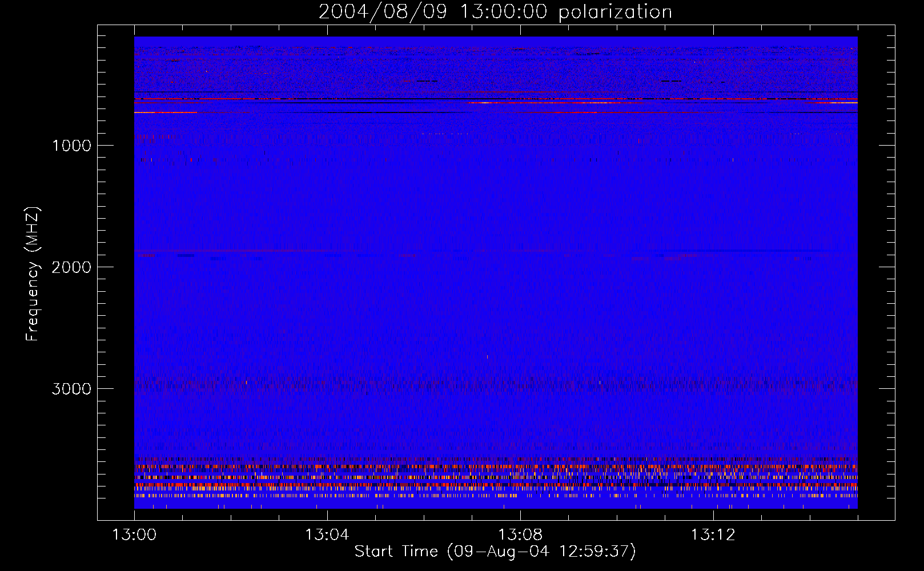Click the '13:04' time tick label
Screen dimensions: 924x571
pos(327,535)
